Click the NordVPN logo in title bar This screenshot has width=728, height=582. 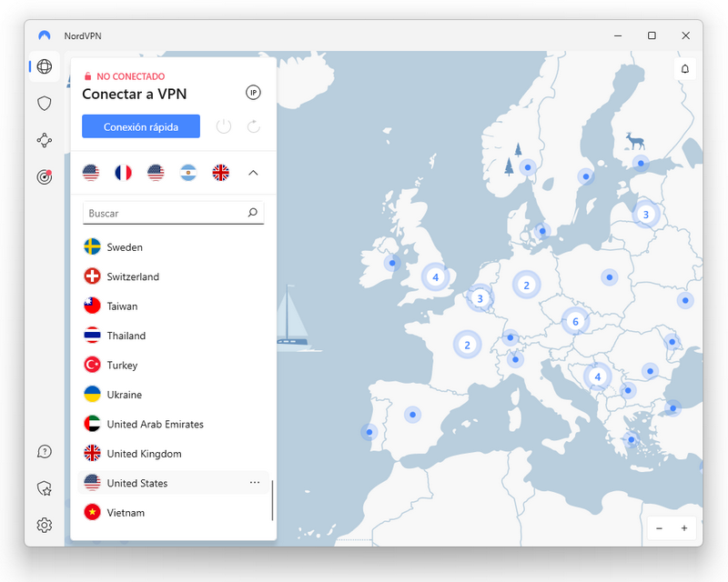[45, 35]
